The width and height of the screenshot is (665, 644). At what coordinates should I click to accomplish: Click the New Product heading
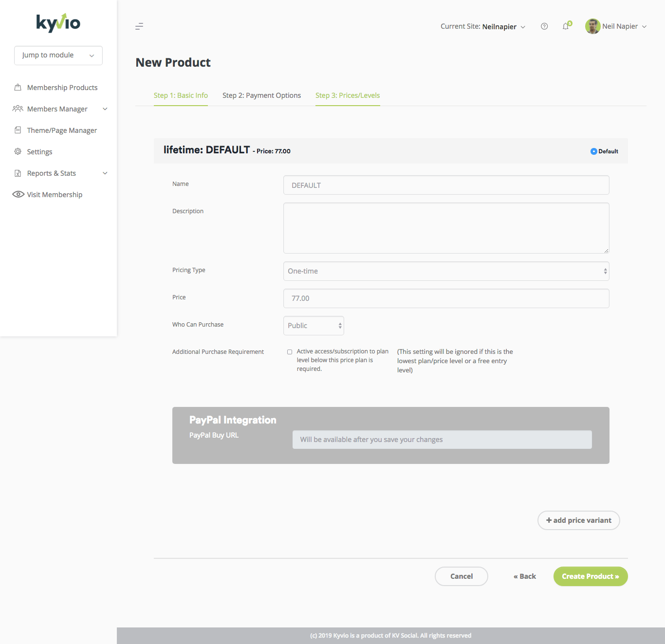coord(173,62)
